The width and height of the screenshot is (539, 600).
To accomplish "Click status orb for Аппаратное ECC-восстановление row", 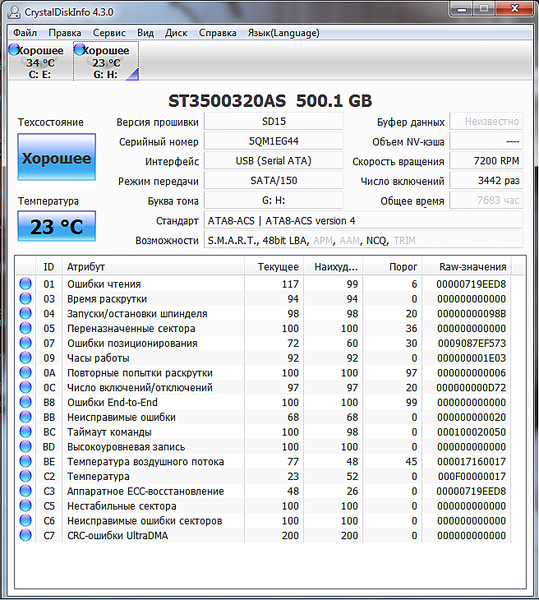I will [x=26, y=491].
